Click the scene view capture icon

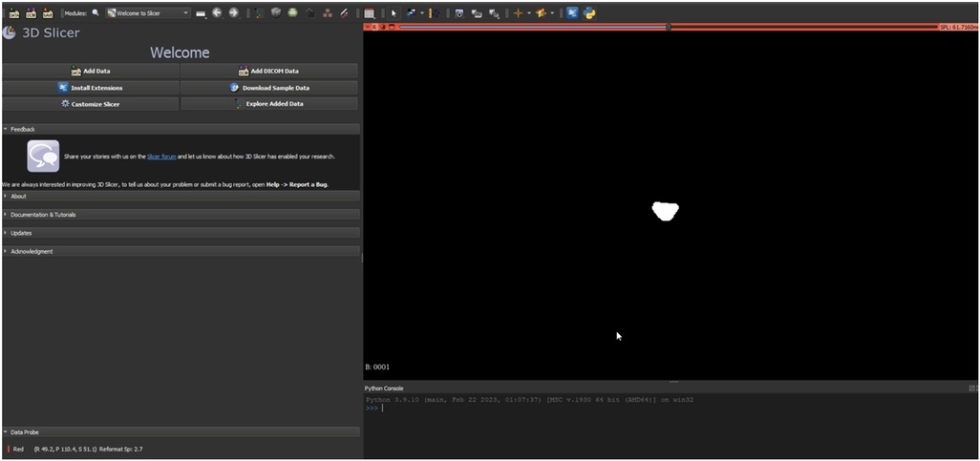[477, 13]
